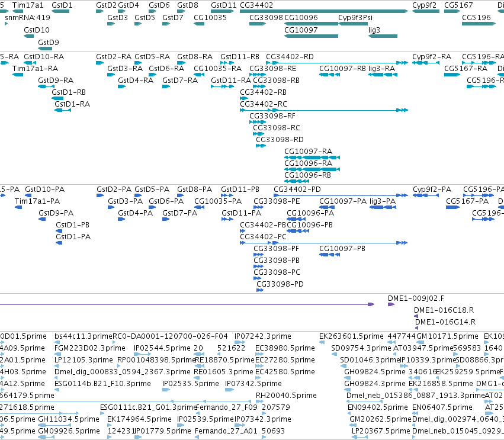Select the GstD10 gene label in the top track
The image size is (504, 440).
37,30
